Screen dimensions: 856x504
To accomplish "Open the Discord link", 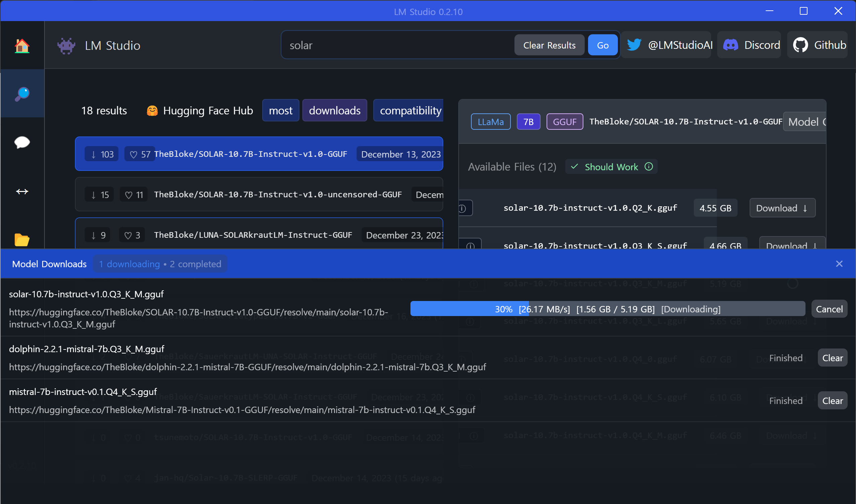I will [x=749, y=45].
